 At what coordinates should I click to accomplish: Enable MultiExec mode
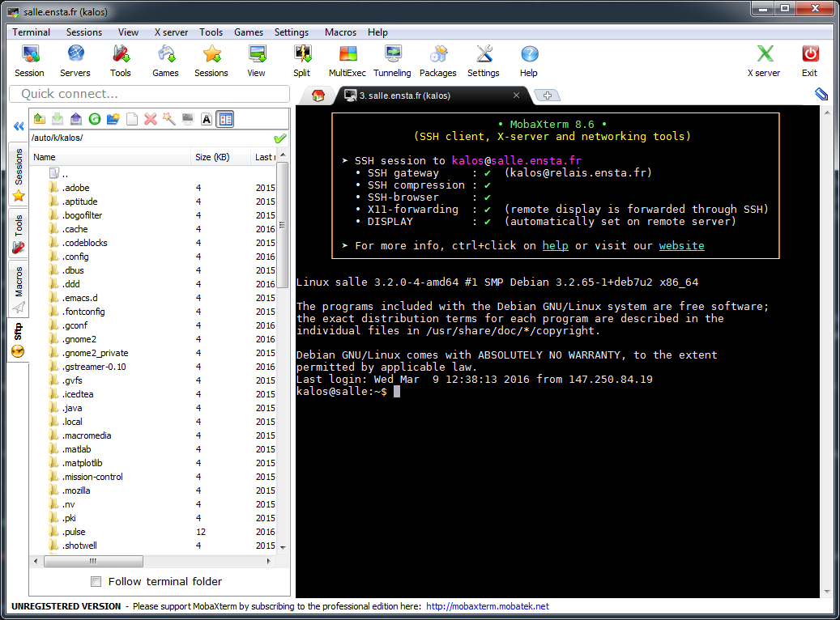point(348,61)
